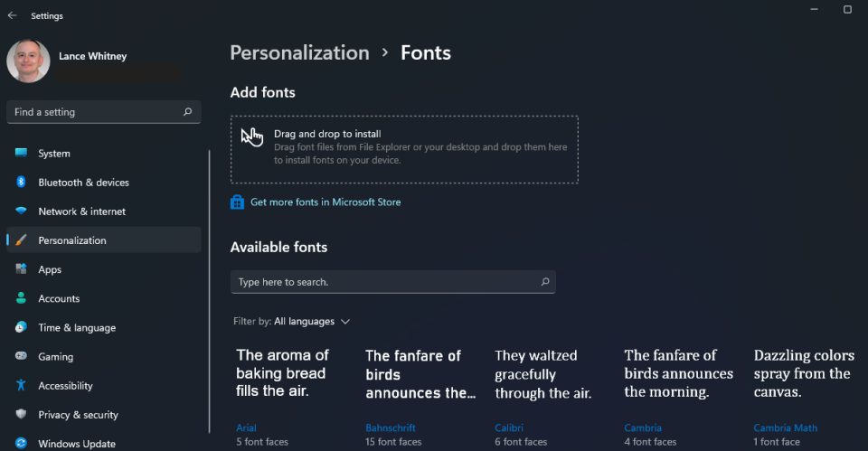
Task: Open Lance Whitney profile picture
Action: coord(28,61)
